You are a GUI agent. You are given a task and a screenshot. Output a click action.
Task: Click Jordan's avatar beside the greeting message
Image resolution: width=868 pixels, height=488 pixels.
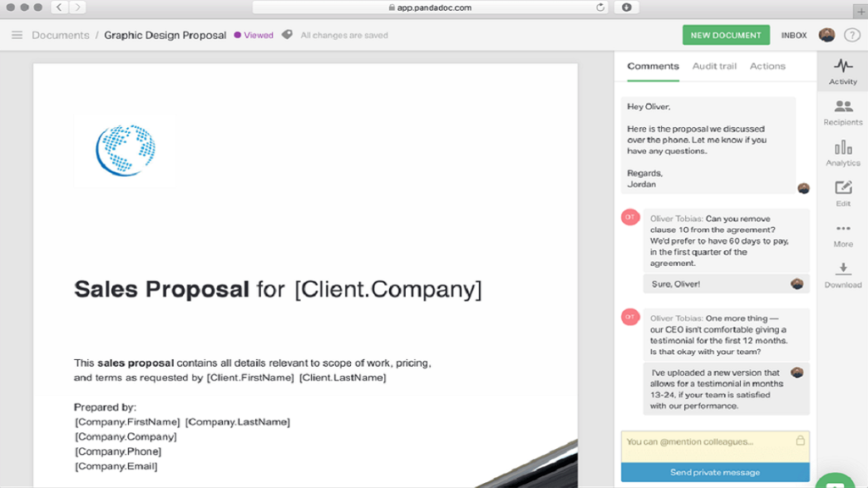[804, 188]
